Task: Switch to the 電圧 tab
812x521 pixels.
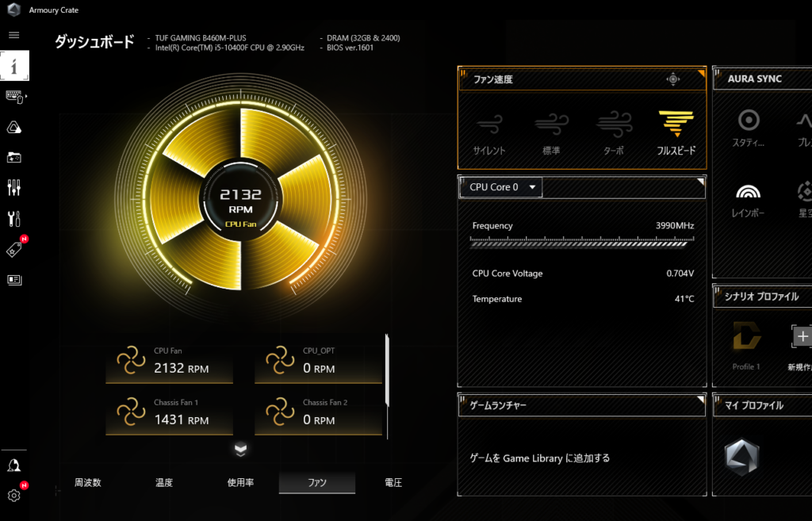Action: pos(393,483)
